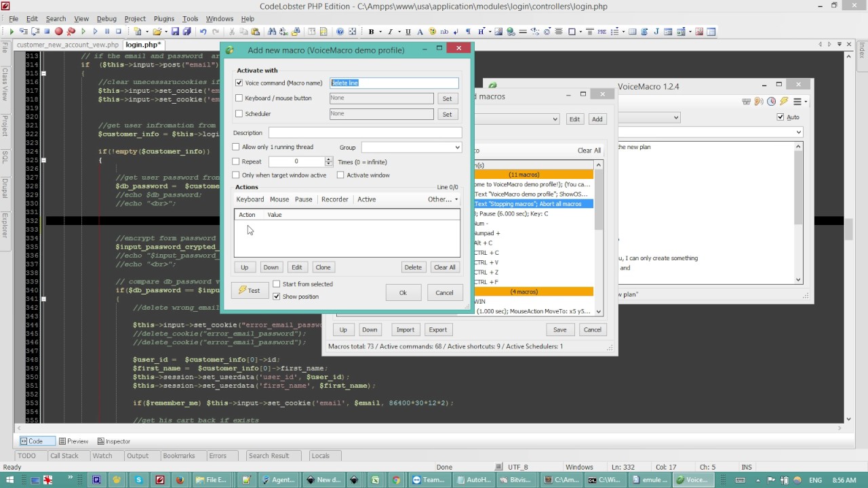Click the lightning bolt icon in VoiceMacro

784,102
